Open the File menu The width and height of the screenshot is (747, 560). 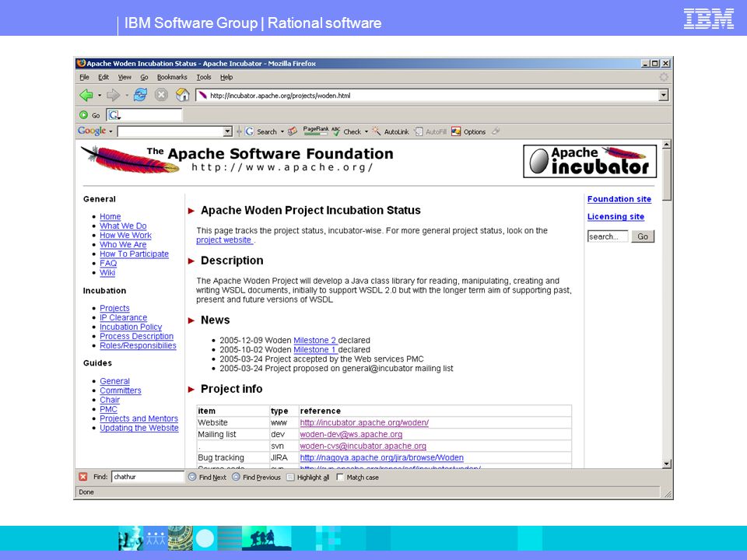(84, 77)
